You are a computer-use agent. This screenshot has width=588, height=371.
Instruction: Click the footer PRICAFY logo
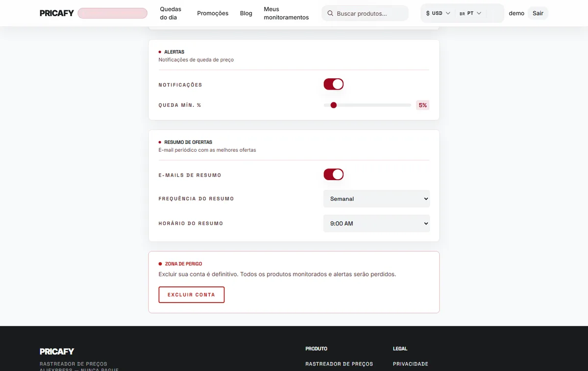click(57, 351)
